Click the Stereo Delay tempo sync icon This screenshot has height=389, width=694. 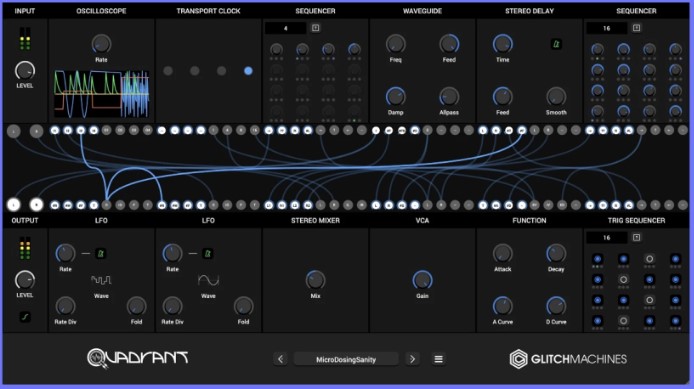click(556, 44)
